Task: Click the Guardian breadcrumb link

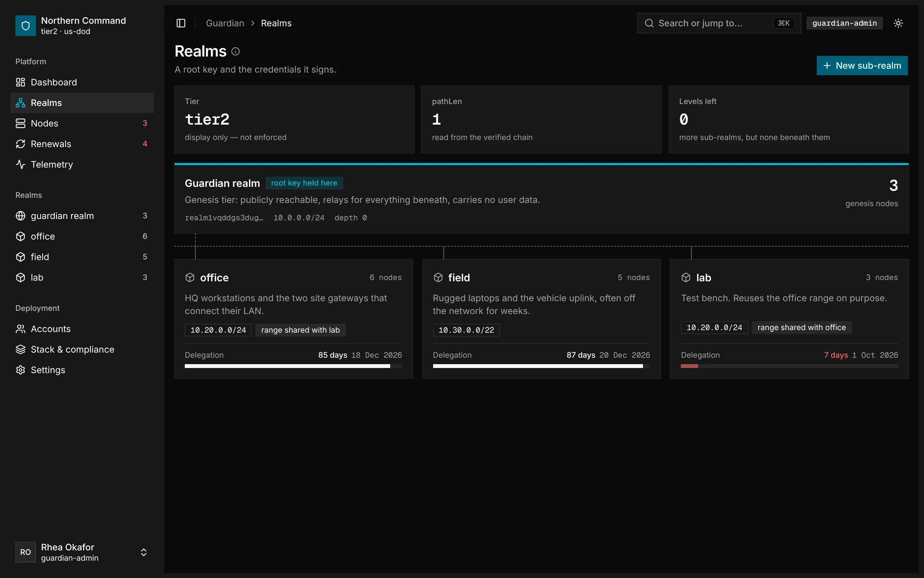Action: coord(225,23)
